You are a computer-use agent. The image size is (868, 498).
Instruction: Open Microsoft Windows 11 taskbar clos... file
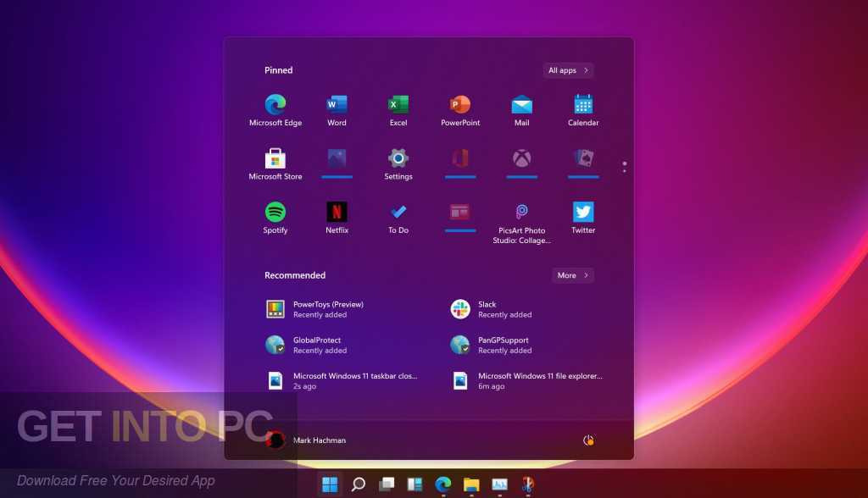click(x=341, y=380)
